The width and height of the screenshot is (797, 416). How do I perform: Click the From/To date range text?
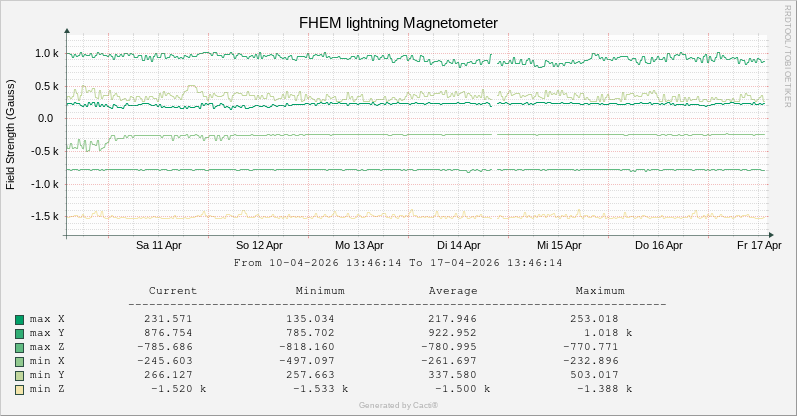398,263
